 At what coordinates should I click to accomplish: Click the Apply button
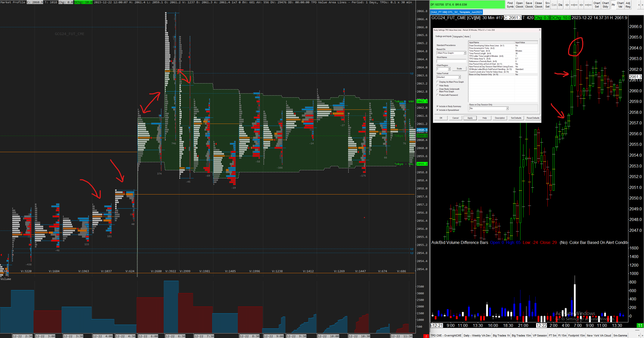point(470,118)
